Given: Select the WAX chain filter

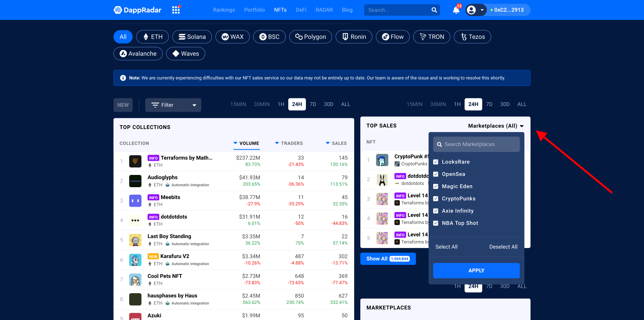Looking at the screenshot, I should (x=233, y=37).
